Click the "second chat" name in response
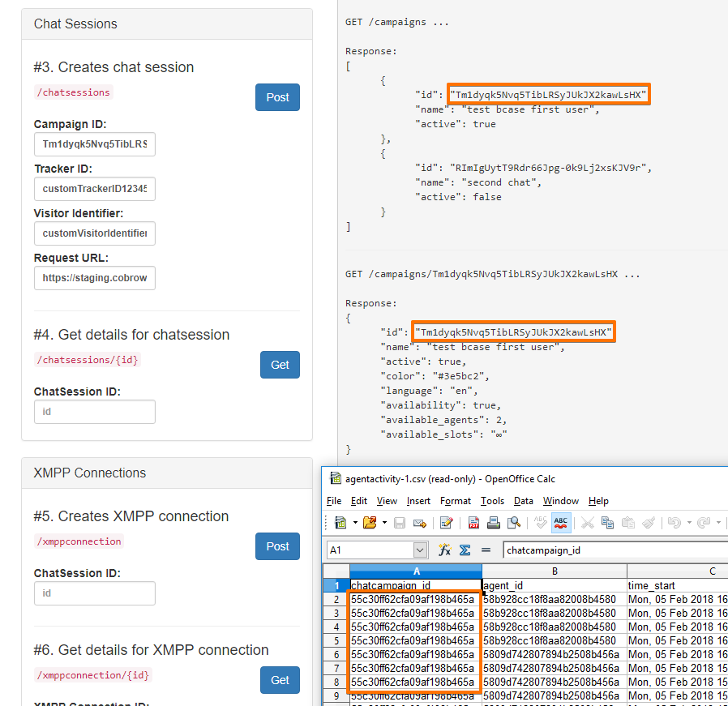 point(501,182)
